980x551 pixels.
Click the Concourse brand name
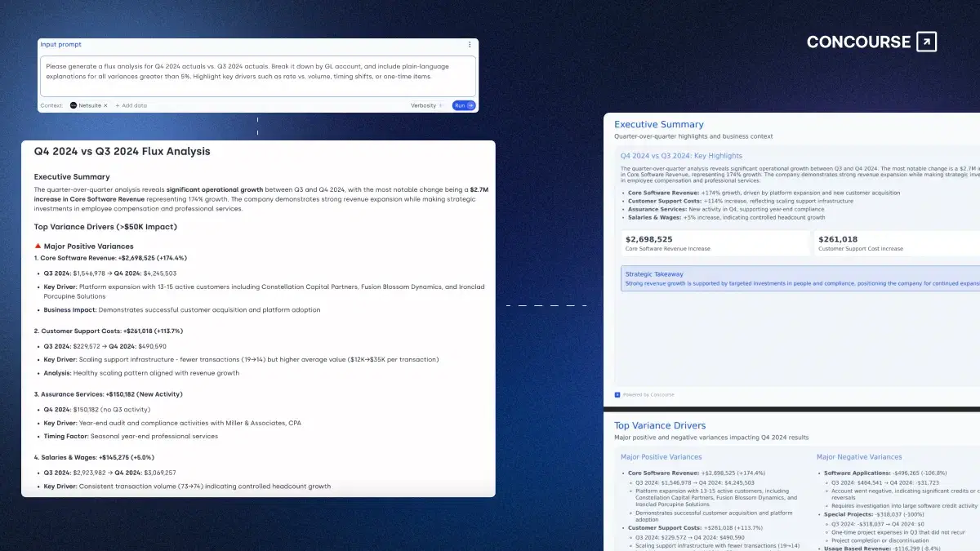[x=858, y=42]
